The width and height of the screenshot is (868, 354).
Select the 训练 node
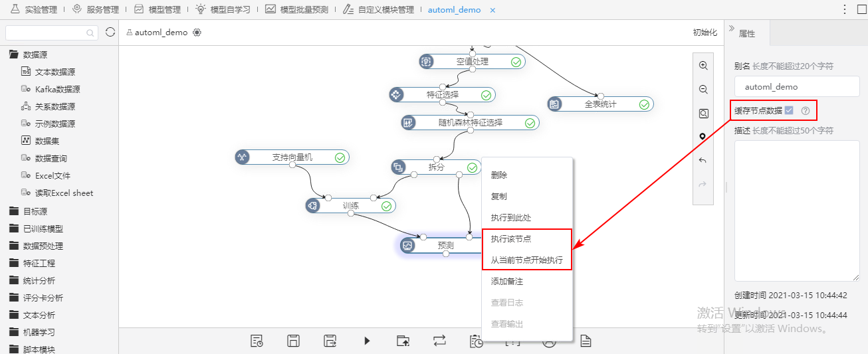[350, 206]
